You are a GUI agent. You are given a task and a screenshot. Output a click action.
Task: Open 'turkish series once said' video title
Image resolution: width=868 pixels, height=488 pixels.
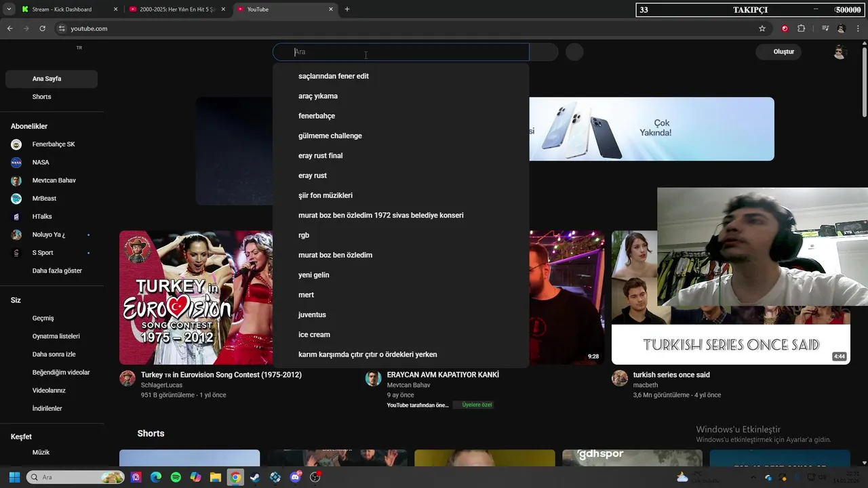(671, 375)
